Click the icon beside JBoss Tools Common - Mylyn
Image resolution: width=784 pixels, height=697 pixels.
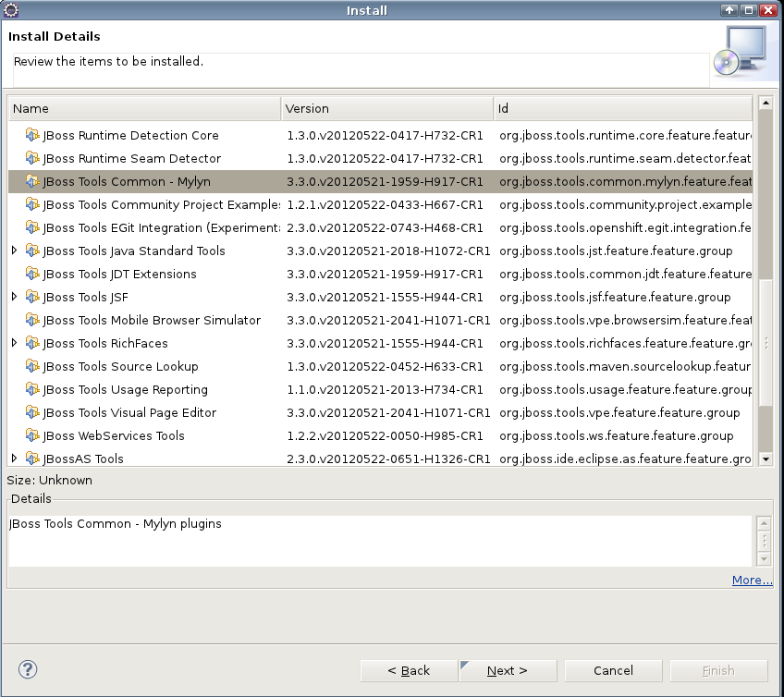coord(32,181)
